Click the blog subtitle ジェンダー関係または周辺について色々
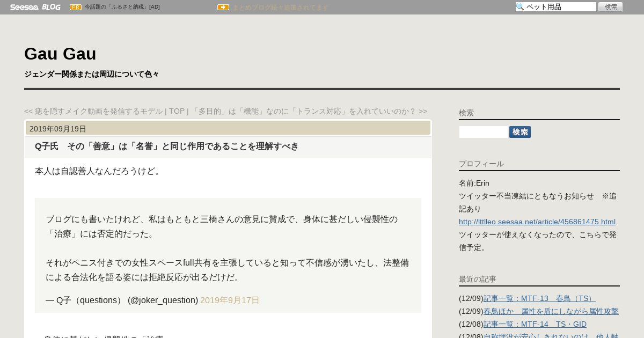644x338 pixels. pyautogui.click(x=92, y=74)
